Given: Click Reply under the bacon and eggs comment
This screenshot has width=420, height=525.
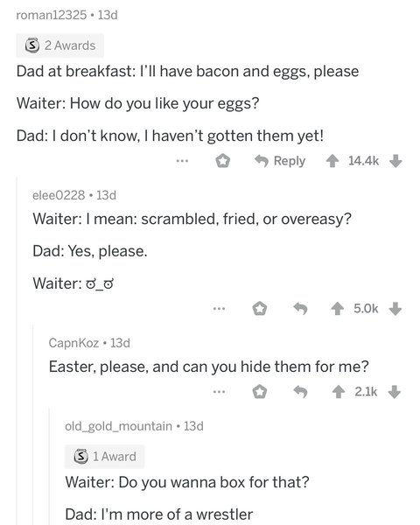Looking at the screenshot, I should click(280, 161).
